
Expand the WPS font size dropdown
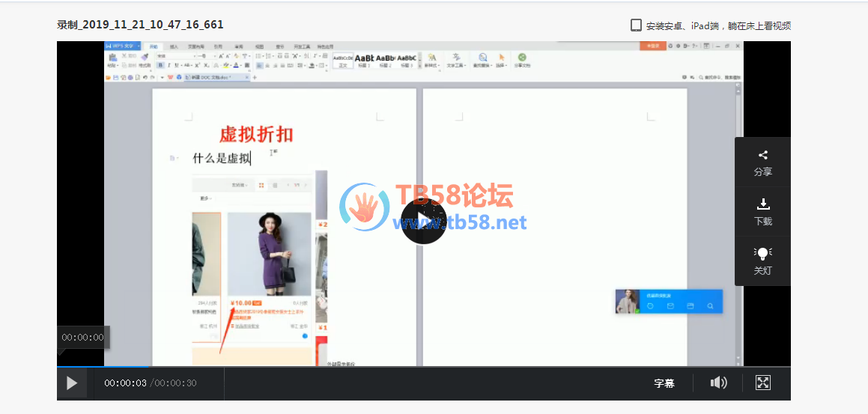pos(215,56)
